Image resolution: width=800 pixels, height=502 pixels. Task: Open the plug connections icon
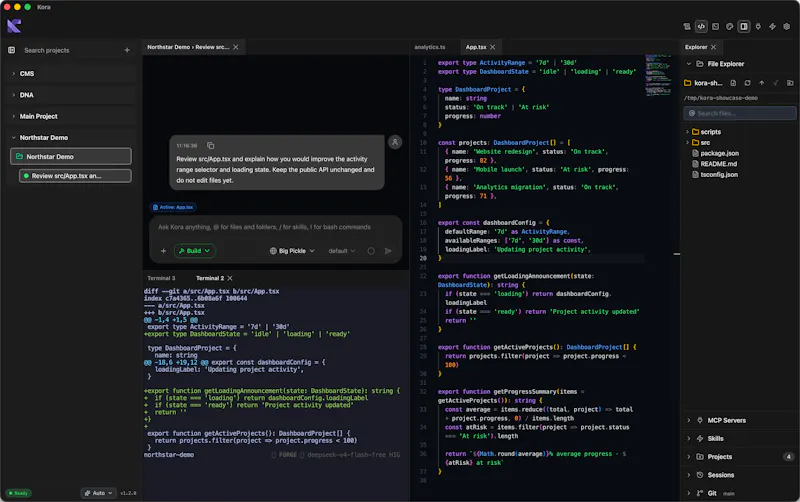coord(758,27)
